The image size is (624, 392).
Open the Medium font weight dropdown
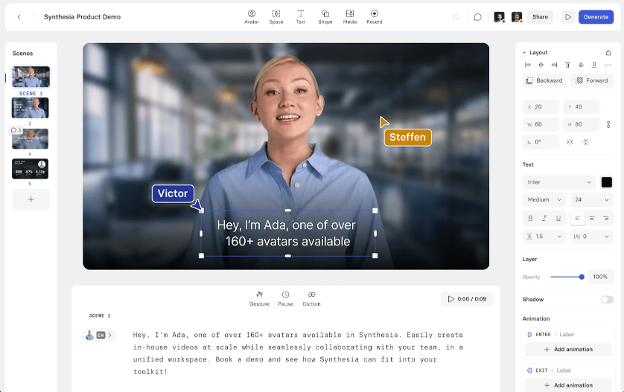[x=544, y=200]
